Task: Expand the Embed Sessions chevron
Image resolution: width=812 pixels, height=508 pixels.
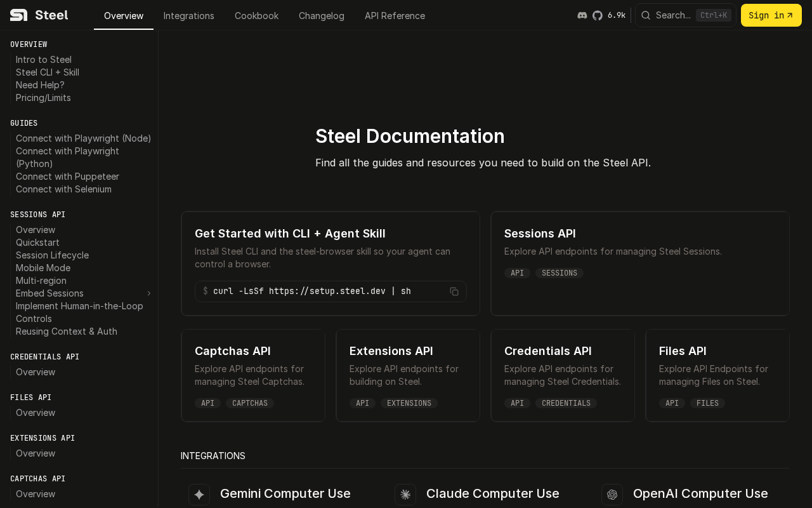Action: coord(149,293)
